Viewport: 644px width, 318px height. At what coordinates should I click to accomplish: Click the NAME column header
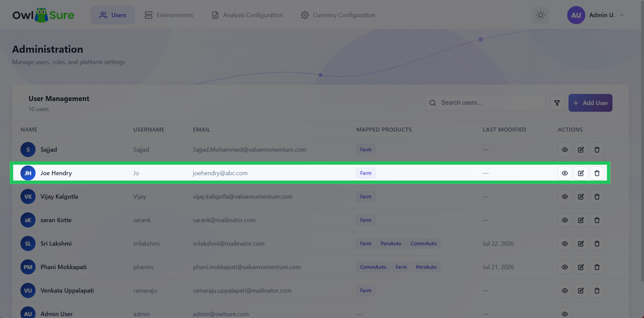29,129
